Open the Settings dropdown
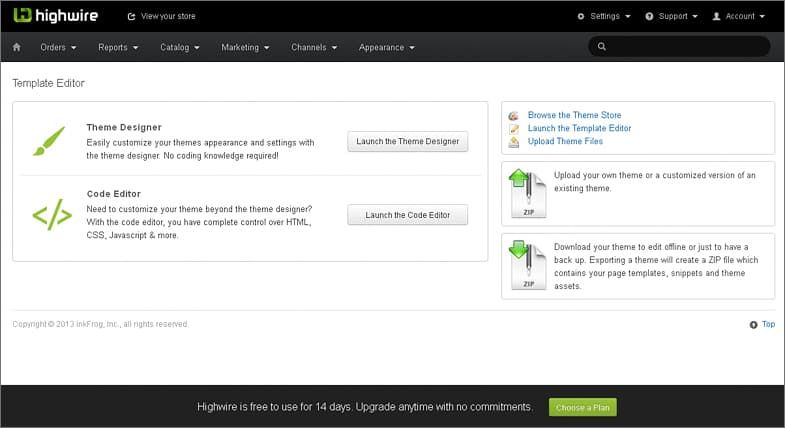This screenshot has width=785, height=428. 604,16
